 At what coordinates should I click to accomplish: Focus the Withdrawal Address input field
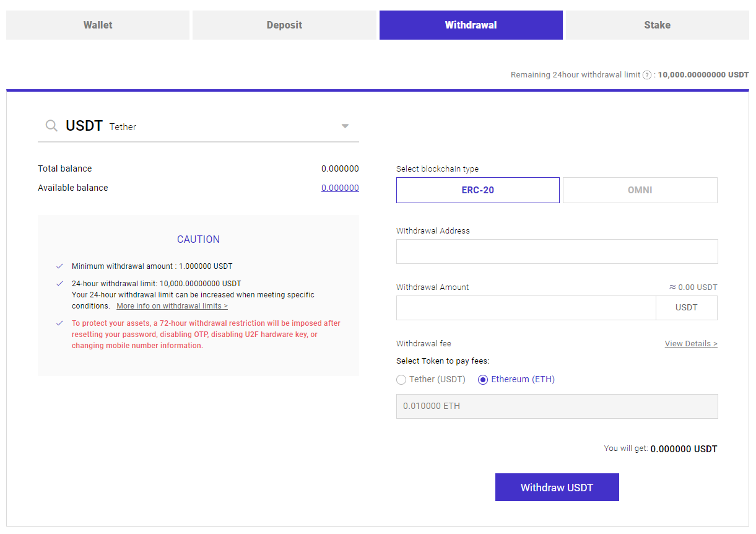pos(557,252)
